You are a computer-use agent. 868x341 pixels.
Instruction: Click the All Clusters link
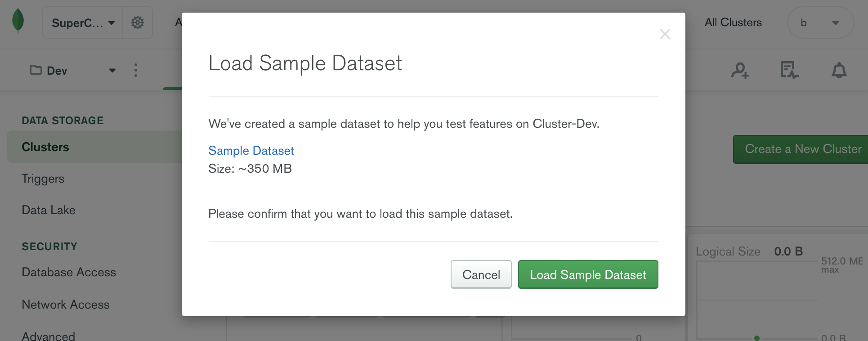click(733, 22)
